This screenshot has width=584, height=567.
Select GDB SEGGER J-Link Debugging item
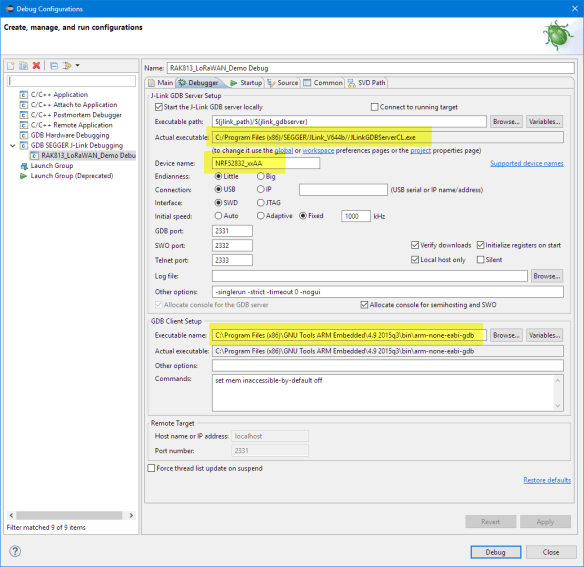(x=76, y=145)
